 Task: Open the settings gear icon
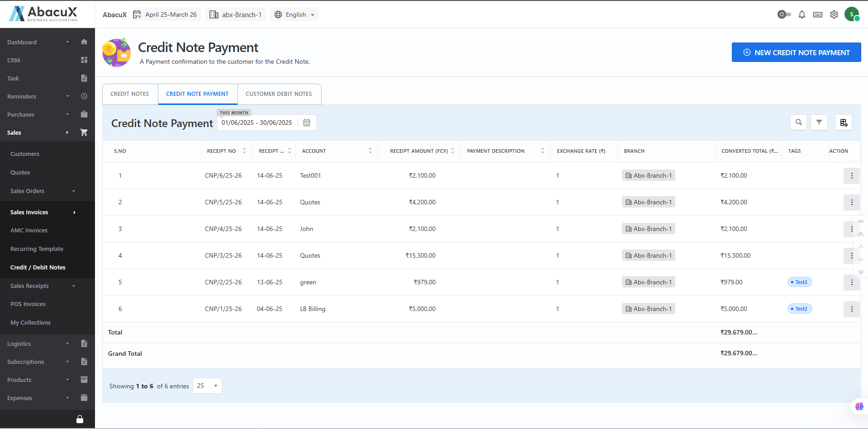click(x=834, y=15)
